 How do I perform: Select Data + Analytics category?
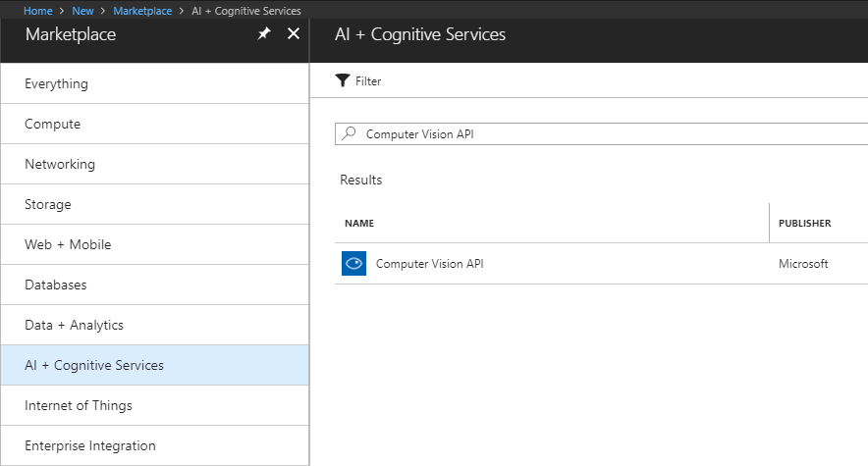point(75,326)
